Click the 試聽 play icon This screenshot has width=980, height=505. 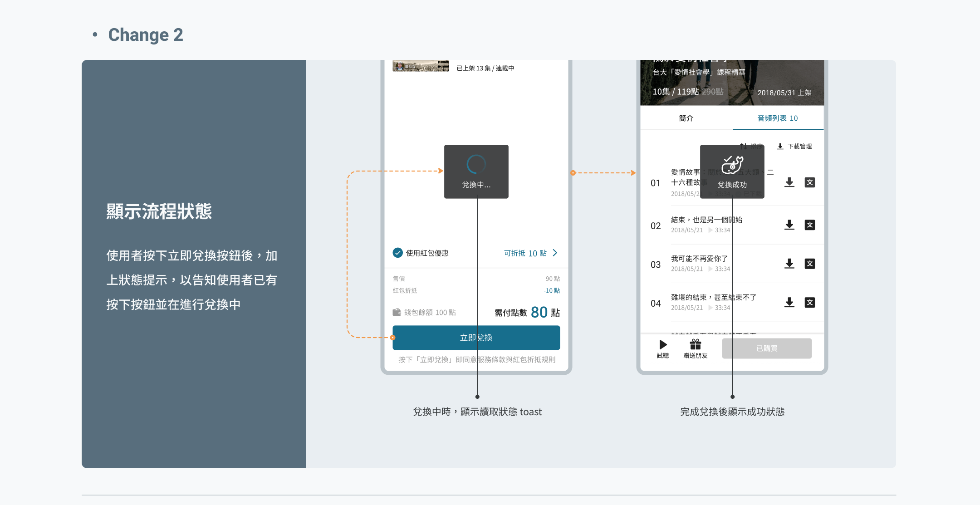[663, 345]
